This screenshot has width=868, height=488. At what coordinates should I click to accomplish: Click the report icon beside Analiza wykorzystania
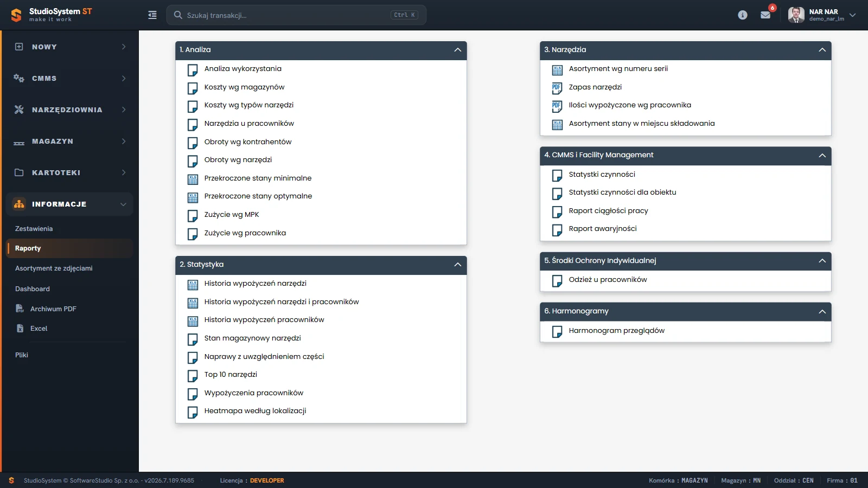coord(193,70)
